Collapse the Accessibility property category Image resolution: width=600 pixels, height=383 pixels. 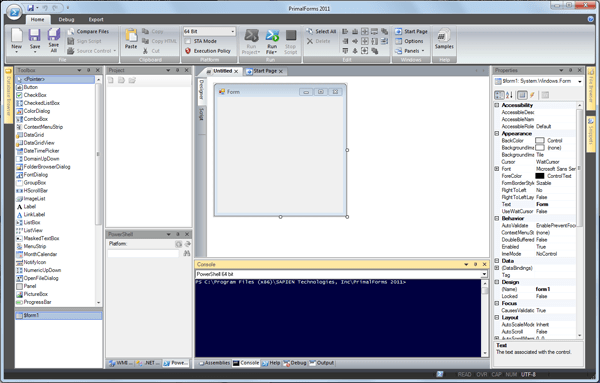click(x=497, y=105)
